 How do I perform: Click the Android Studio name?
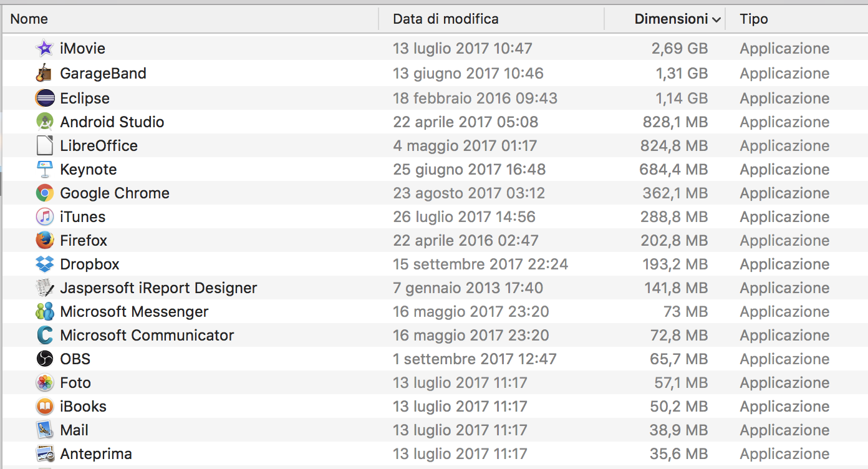[x=112, y=122]
